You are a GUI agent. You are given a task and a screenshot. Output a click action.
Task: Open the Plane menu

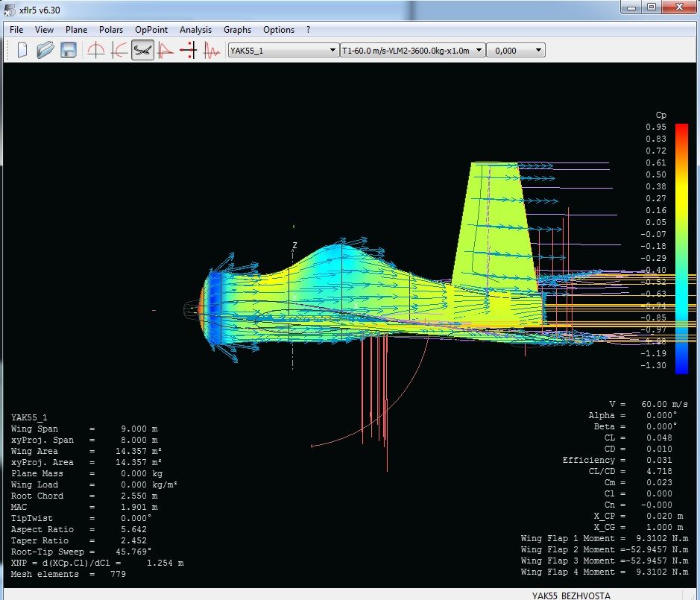click(x=76, y=30)
